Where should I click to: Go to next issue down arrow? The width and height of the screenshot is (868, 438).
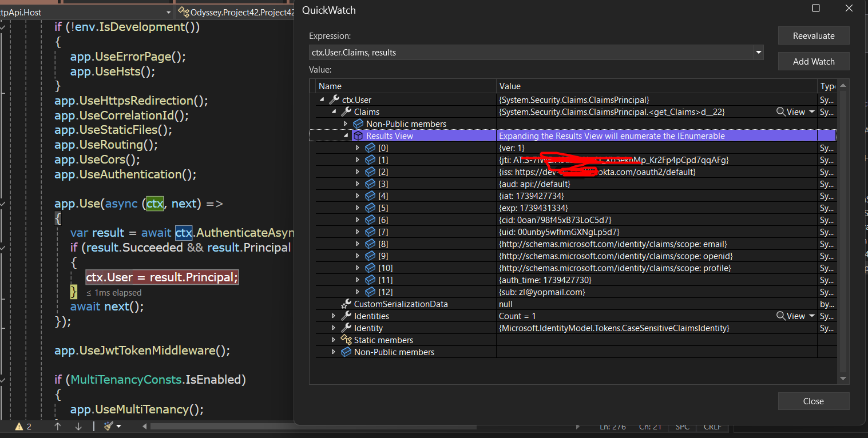pyautogui.click(x=78, y=426)
